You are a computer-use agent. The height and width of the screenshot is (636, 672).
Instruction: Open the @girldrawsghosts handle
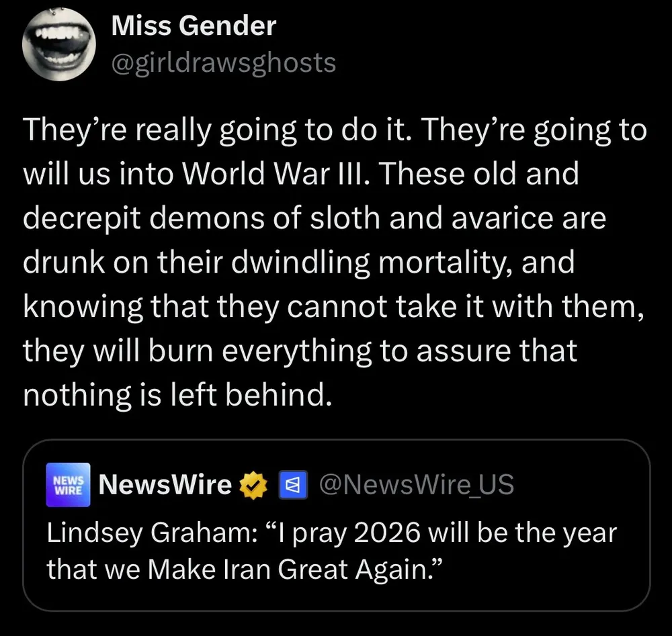(x=222, y=62)
